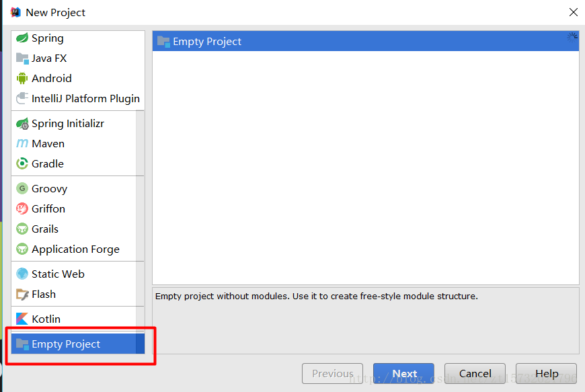Viewport: 585px width, 392px height.
Task: Select Android project type label
Action: 52,78
